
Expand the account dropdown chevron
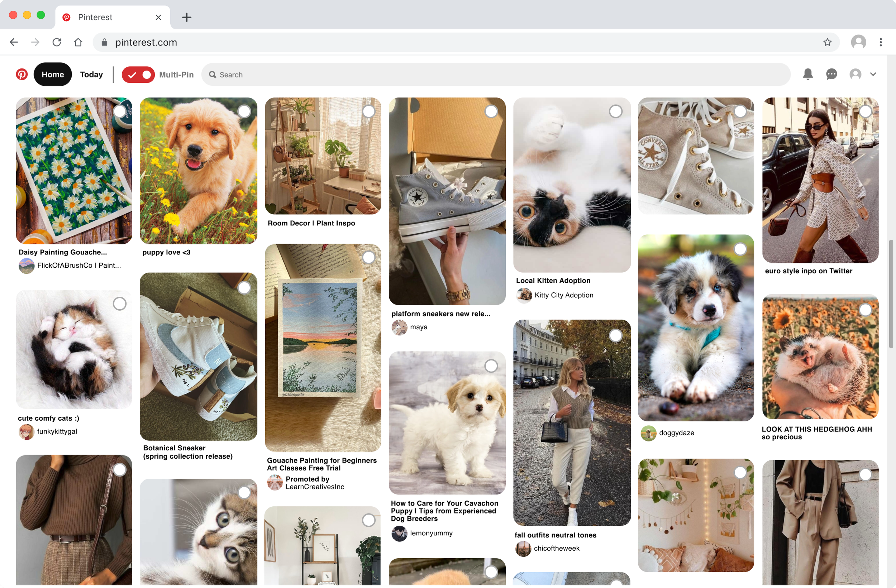pos(873,74)
